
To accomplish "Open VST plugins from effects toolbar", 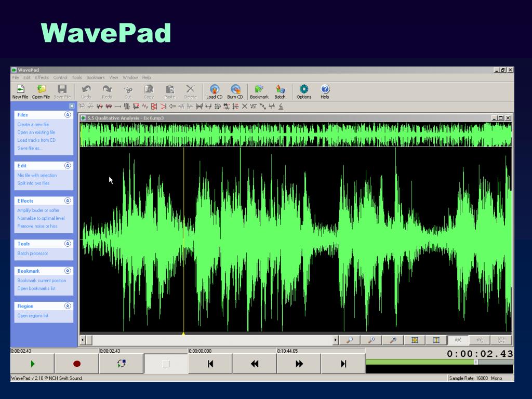I will click(x=254, y=107).
